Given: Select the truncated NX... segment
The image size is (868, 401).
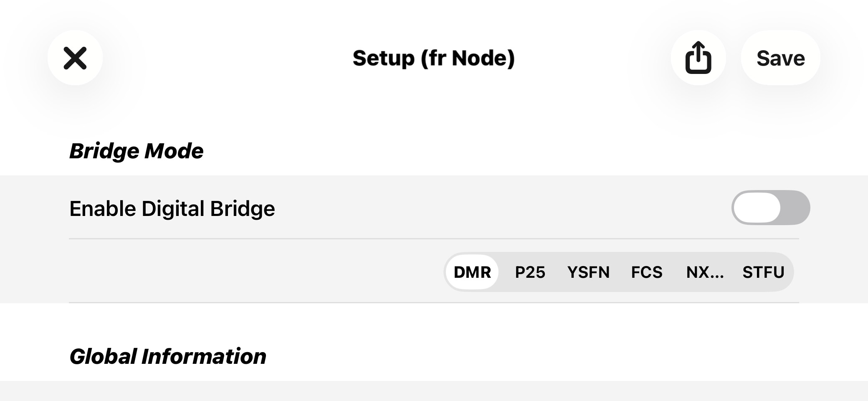Looking at the screenshot, I should click(x=705, y=272).
